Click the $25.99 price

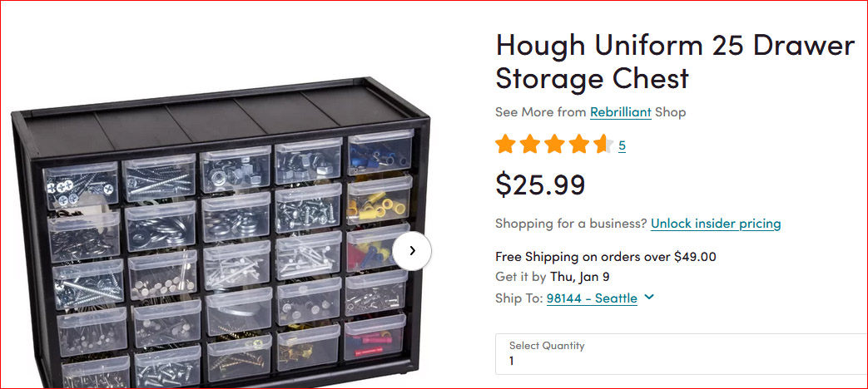coord(540,185)
